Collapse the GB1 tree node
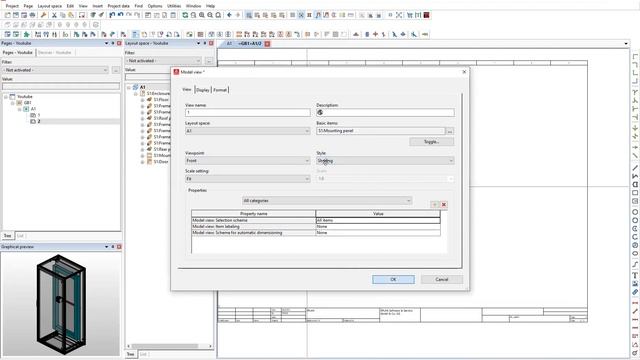The height and width of the screenshot is (360, 640). (x=13, y=103)
